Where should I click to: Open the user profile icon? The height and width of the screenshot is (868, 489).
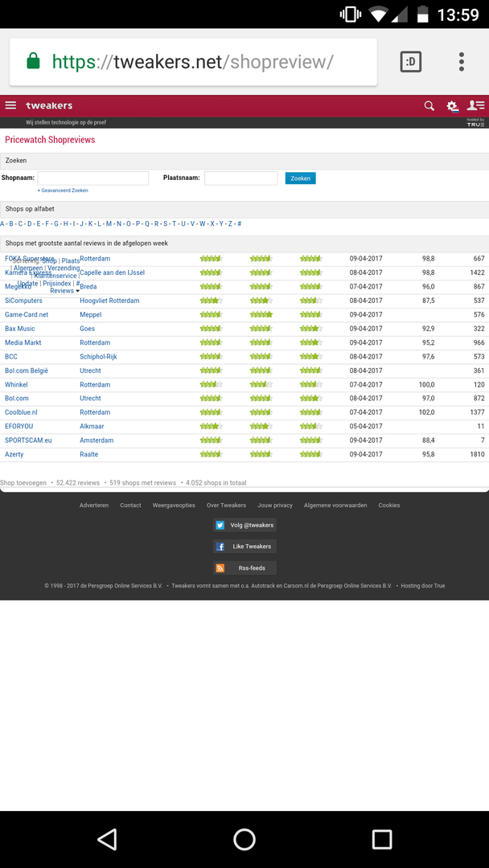coord(475,105)
